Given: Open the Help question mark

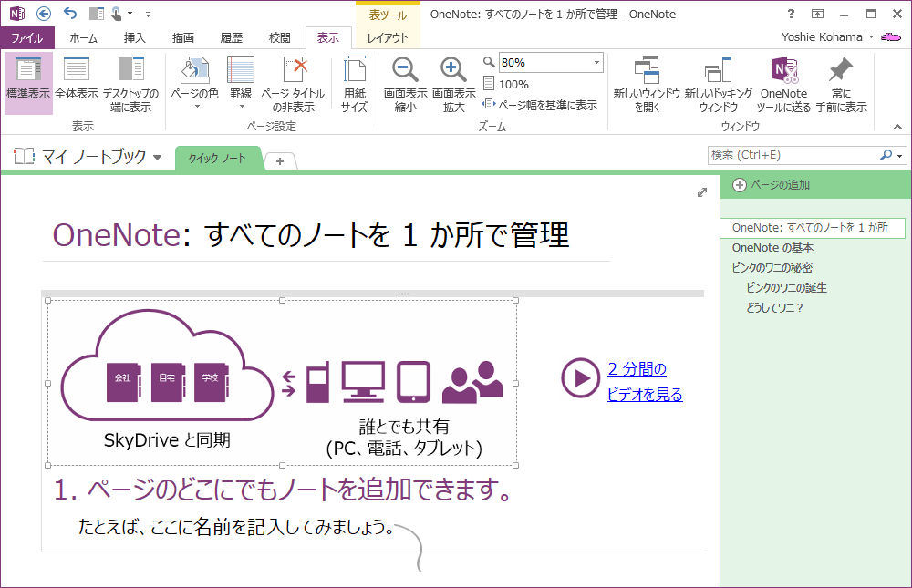Looking at the screenshot, I should pyautogui.click(x=791, y=14).
